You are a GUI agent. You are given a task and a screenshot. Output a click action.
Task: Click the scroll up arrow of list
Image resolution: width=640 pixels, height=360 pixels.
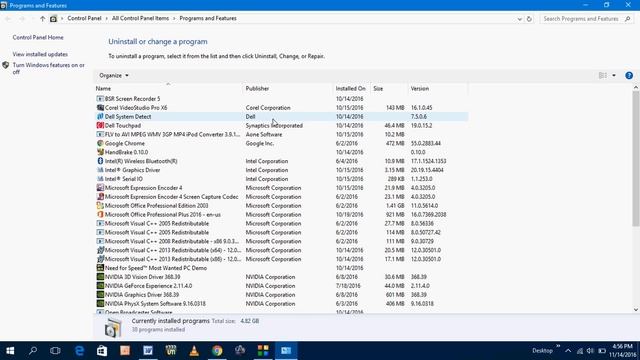[636, 88]
